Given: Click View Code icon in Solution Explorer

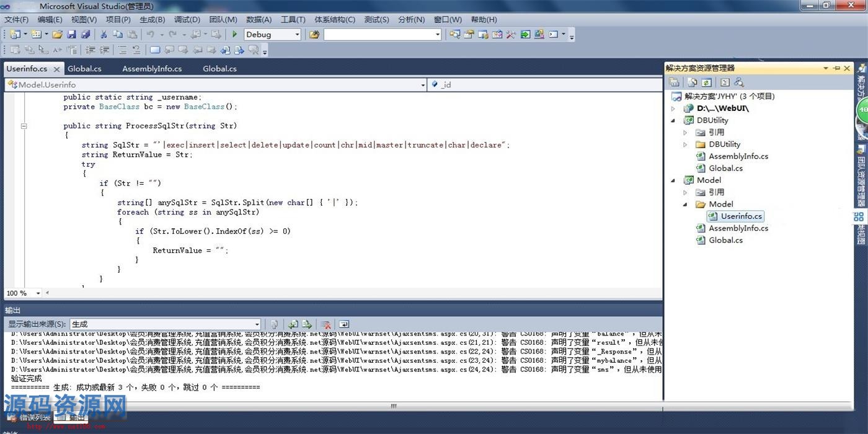Looking at the screenshot, I should 725,82.
